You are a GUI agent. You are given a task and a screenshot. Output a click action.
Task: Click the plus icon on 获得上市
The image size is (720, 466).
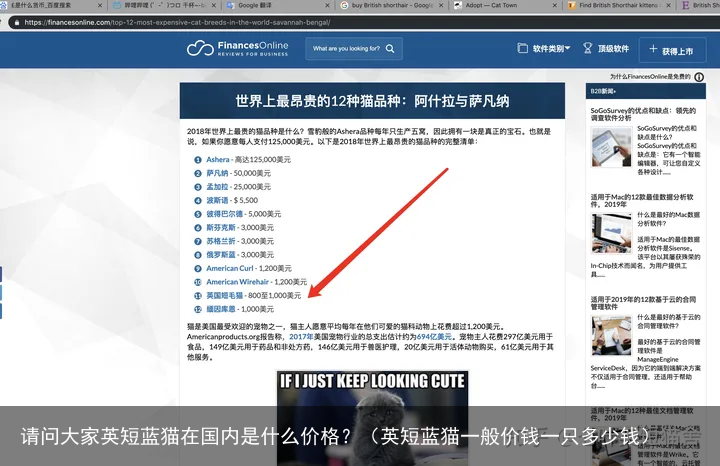coord(653,49)
